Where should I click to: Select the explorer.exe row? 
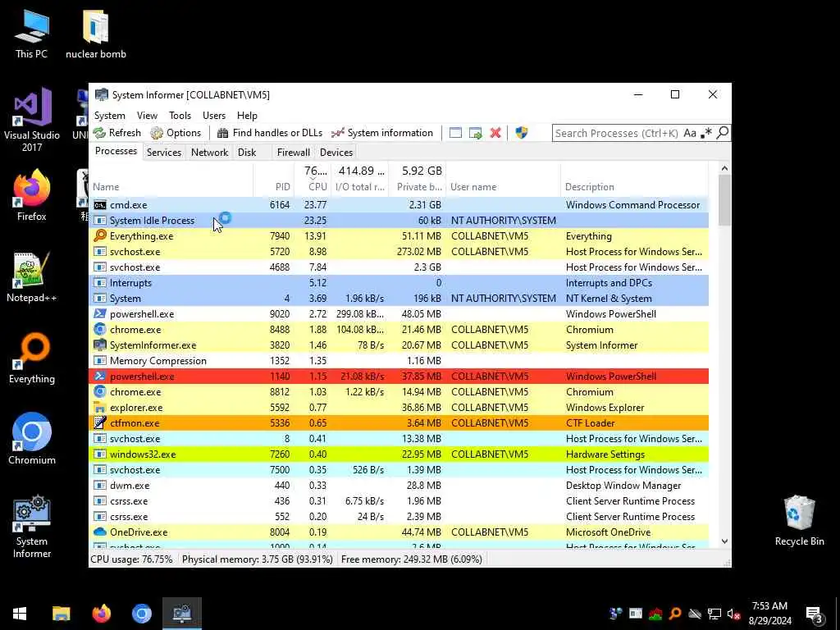point(399,408)
